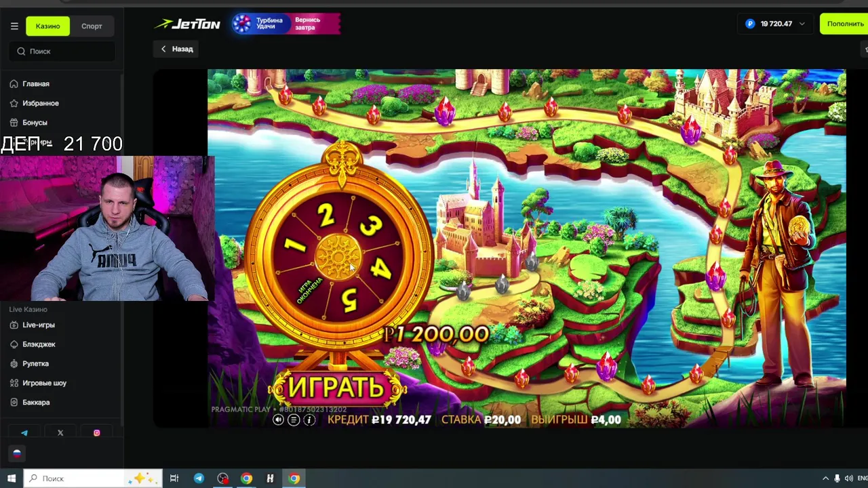This screenshot has width=868, height=488.
Task: Open the H app icon in taskbar
Action: pos(270,479)
